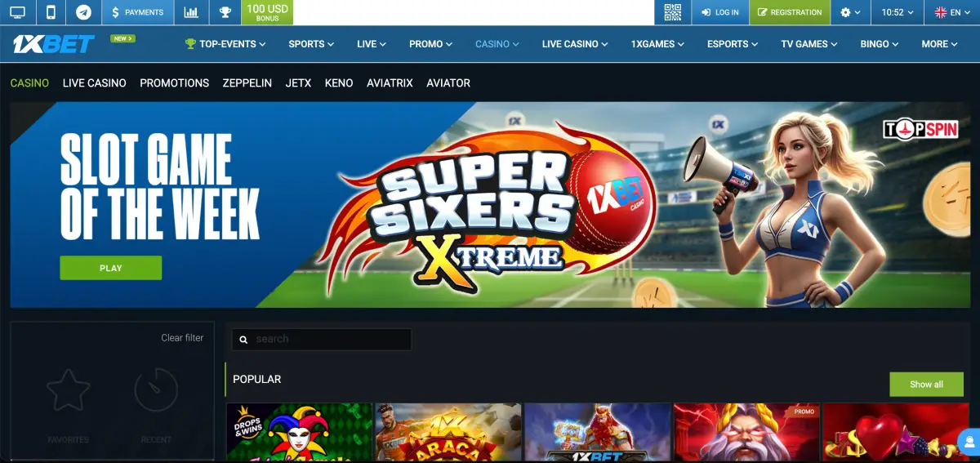The image size is (980, 463).
Task: Open the time 10:52 dropdown
Action: click(x=898, y=12)
